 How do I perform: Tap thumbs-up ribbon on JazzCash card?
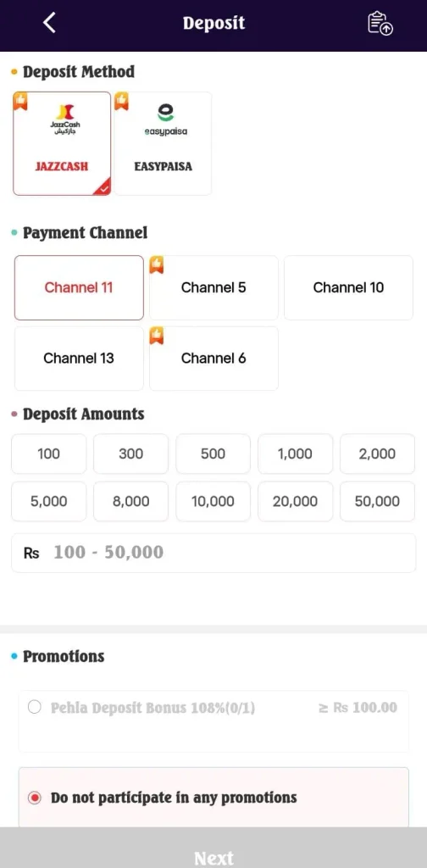[20, 102]
